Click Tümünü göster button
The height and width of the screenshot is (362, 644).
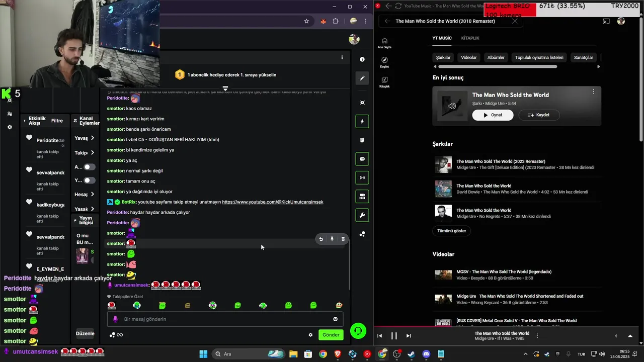(x=451, y=231)
